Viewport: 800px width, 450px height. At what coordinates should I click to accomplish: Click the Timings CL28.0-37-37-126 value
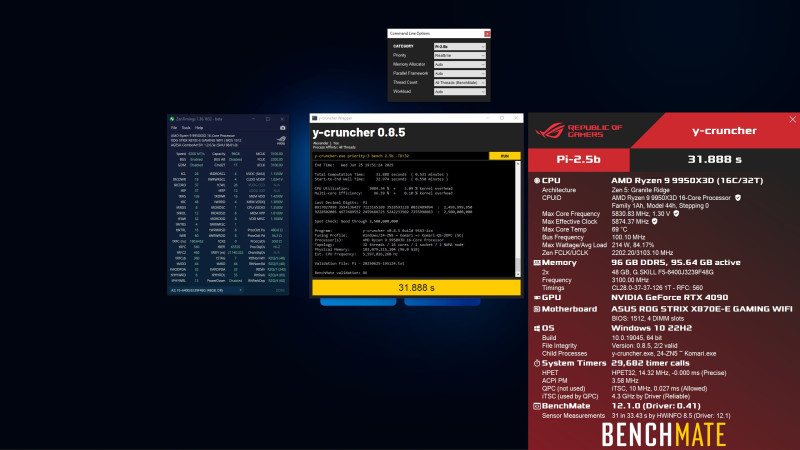(657, 288)
